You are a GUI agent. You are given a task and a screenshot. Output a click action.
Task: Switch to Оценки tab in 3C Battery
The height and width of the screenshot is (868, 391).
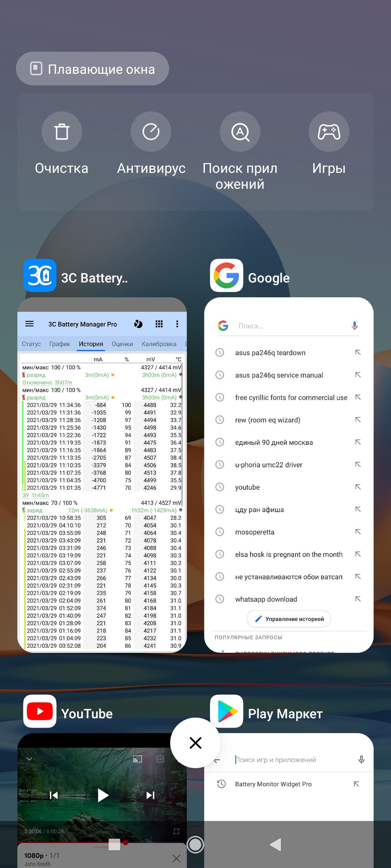122,344
